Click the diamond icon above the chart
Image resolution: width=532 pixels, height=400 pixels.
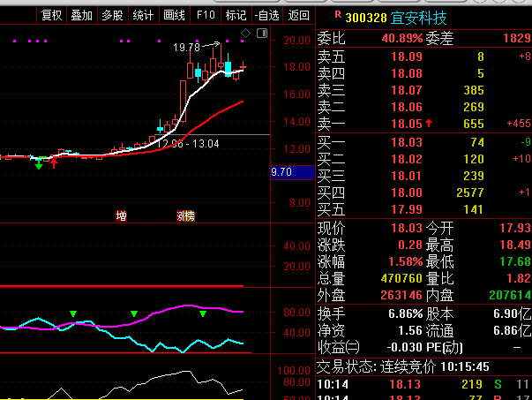245,34
